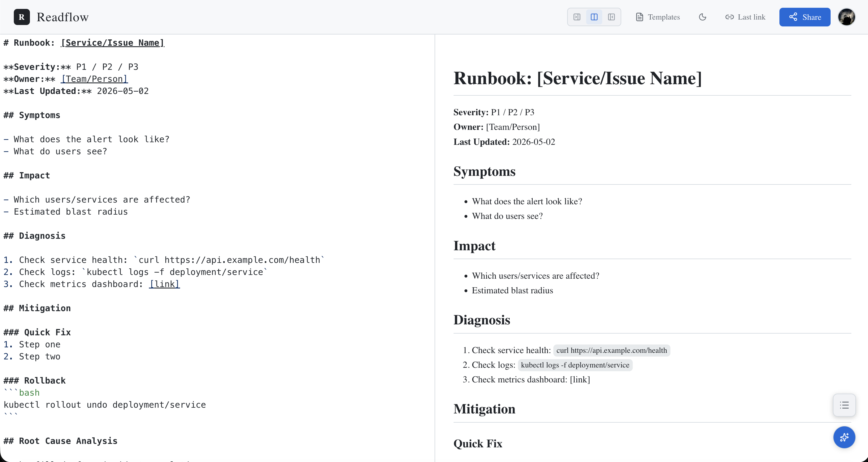Image resolution: width=868 pixels, height=462 pixels.
Task: Click the preview 'Diagnosis' heading
Action: 481,320
